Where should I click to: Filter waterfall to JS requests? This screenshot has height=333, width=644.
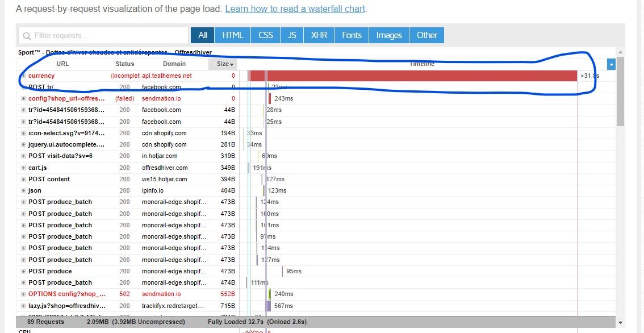tap(292, 35)
